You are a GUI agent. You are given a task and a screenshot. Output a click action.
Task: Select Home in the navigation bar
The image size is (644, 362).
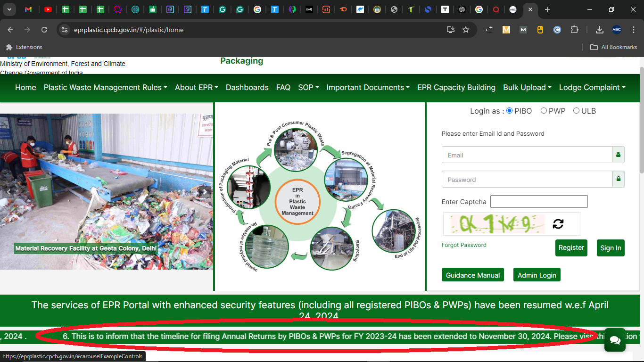25,87
